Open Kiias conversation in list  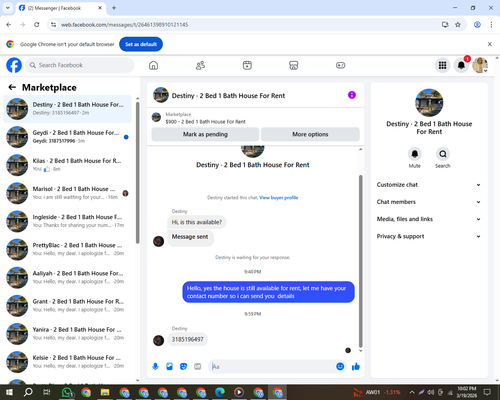[x=67, y=165]
